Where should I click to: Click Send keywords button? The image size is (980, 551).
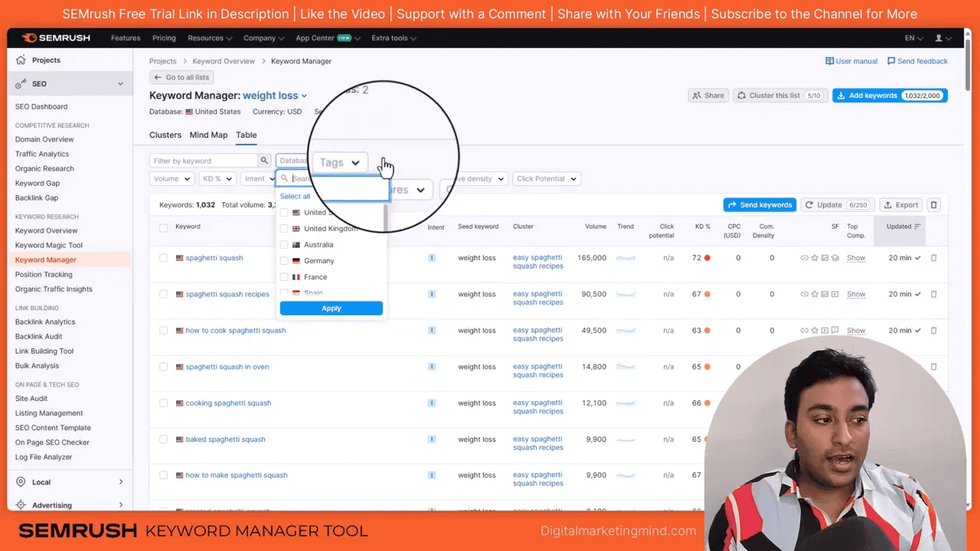pos(759,204)
